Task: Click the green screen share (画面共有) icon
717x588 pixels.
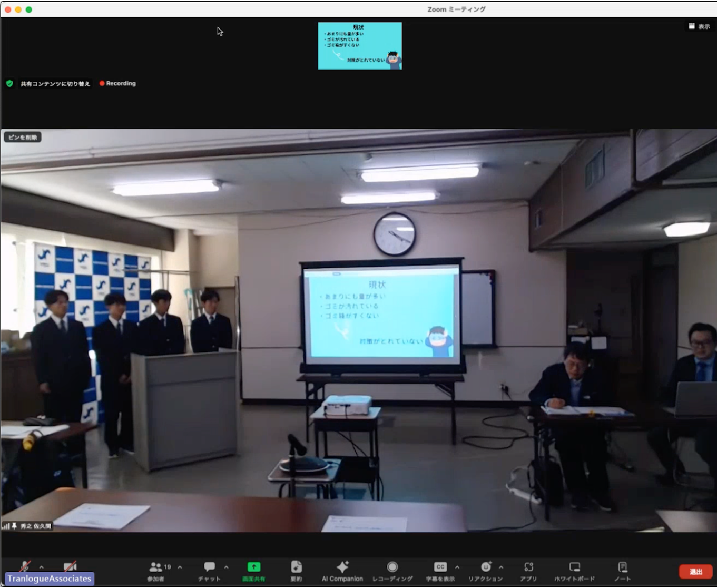Action: (x=254, y=567)
